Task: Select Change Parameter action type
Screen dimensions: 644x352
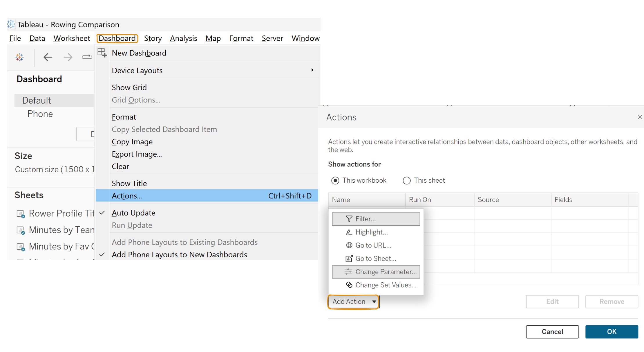Action: click(376, 272)
